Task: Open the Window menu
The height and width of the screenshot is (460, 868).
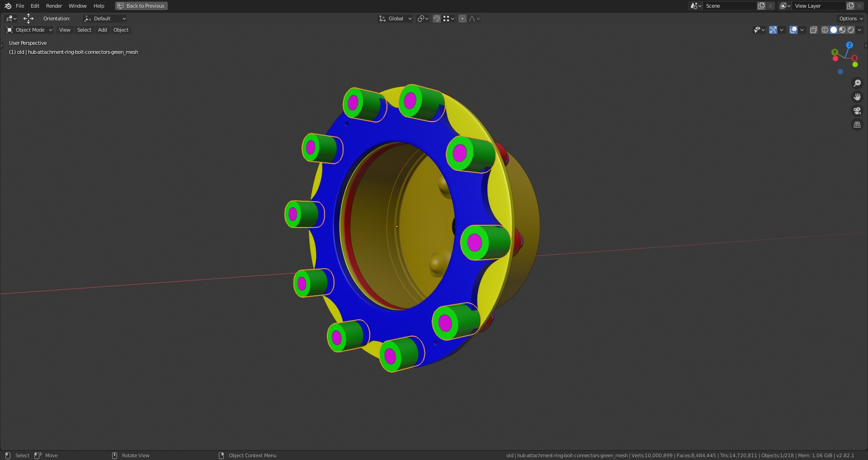Action: [x=77, y=6]
